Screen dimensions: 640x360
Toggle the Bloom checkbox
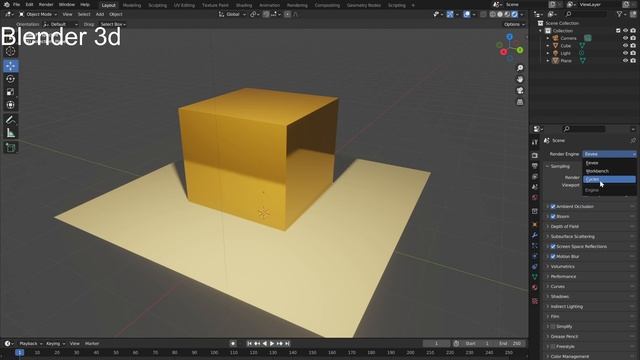coord(553,216)
